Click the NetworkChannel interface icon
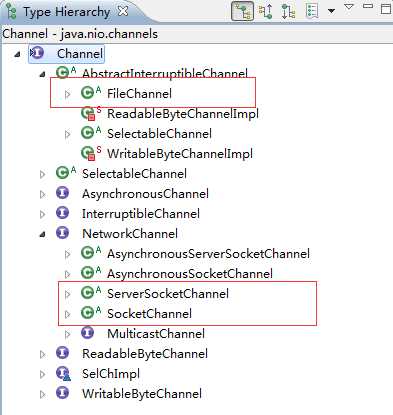Viewport: 393px width, 415px height. click(x=62, y=233)
